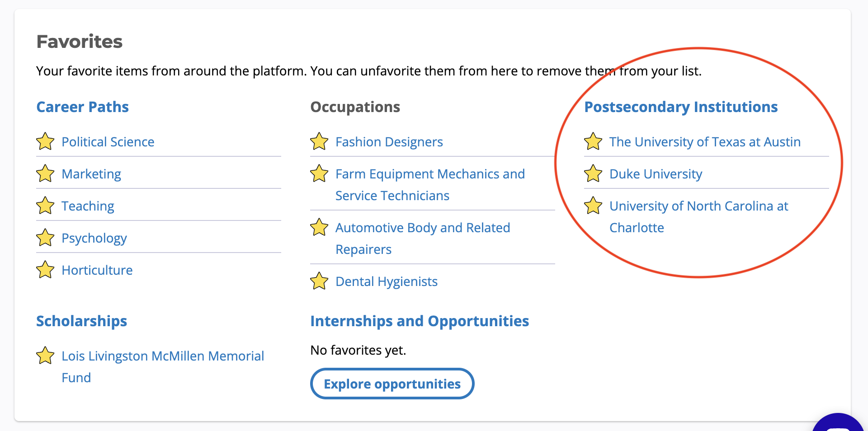This screenshot has width=868, height=431.
Task: Remove Psychology from favorites via star
Action: pos(45,238)
